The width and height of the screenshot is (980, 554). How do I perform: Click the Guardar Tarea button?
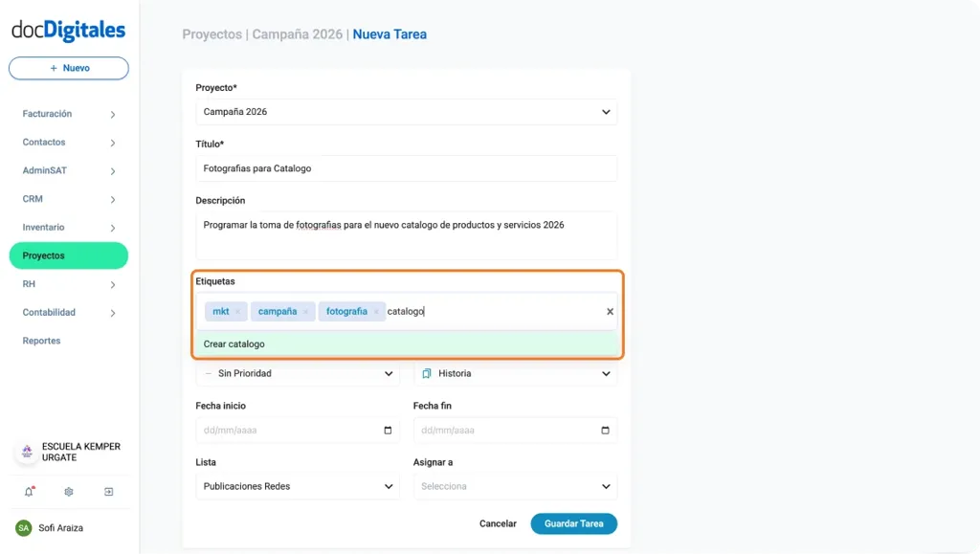coord(573,523)
